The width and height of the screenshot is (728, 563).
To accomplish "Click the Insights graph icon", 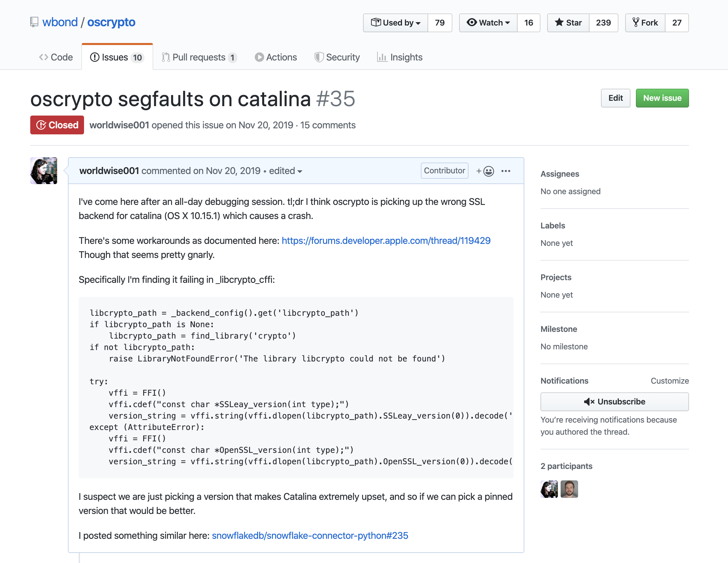I will (382, 57).
